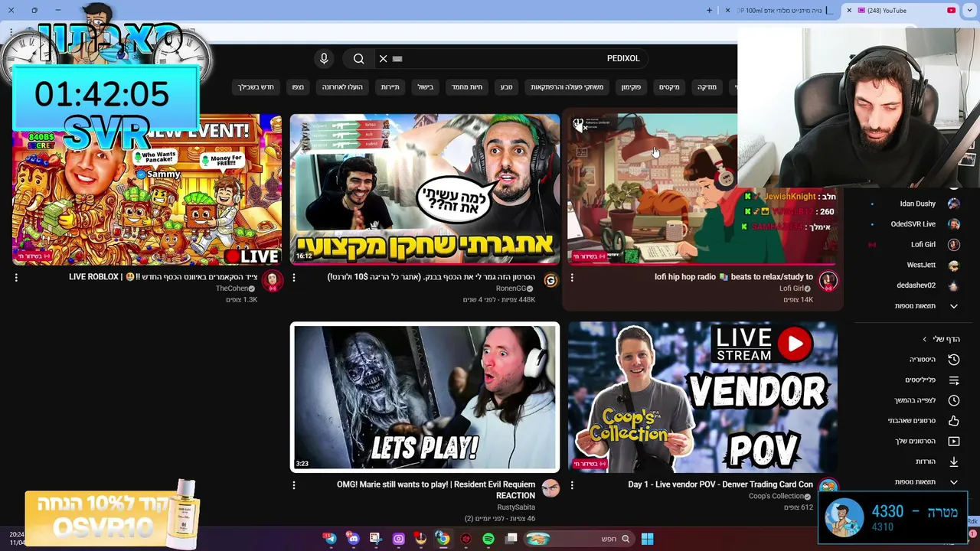Screen dimensions: 980x551
Task: Open RonenGG channel avatar under video
Action: pos(550,281)
